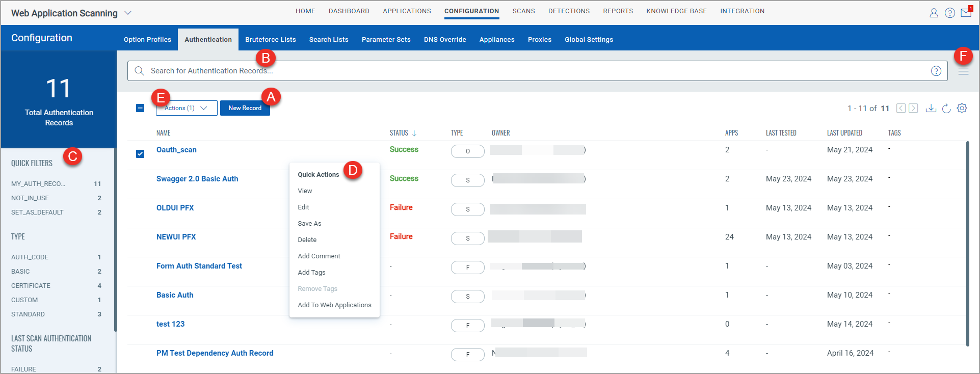The height and width of the screenshot is (374, 980).
Task: Open SCANS in top navigation
Action: pos(523,11)
